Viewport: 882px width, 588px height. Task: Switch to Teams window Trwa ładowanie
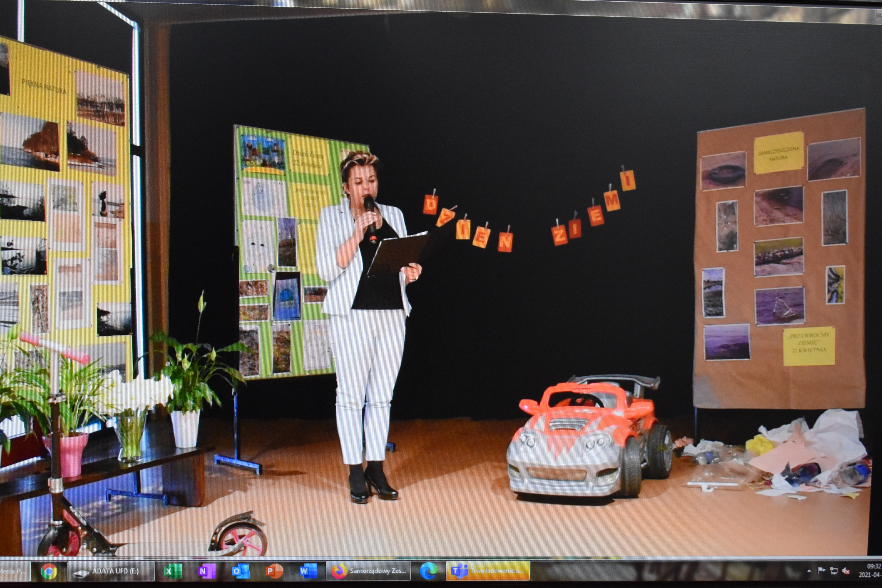[x=488, y=571]
